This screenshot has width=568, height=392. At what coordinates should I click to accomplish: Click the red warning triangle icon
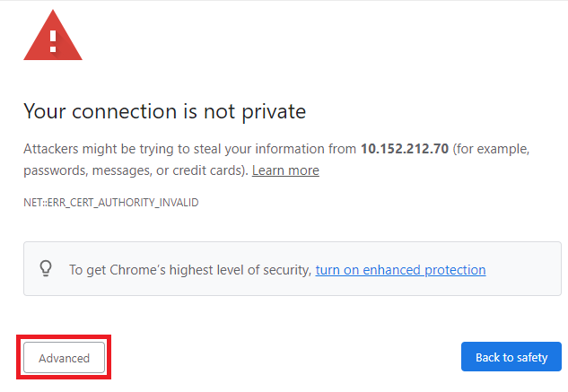click(53, 35)
